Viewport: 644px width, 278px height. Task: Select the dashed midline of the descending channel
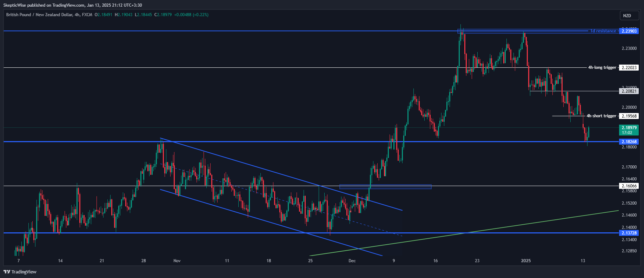[x=281, y=200]
